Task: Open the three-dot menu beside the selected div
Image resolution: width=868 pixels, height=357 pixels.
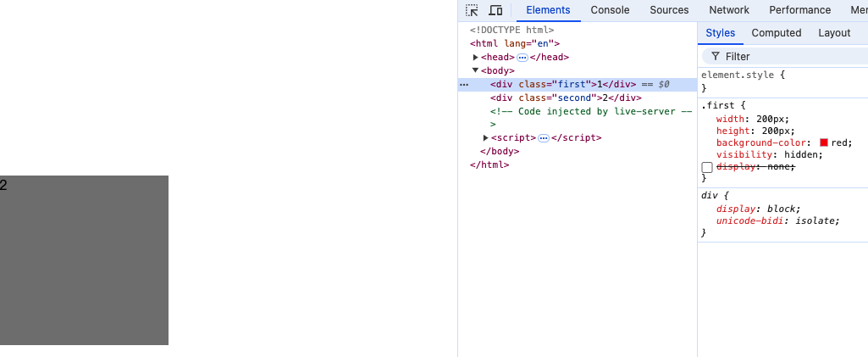Action: (464, 85)
